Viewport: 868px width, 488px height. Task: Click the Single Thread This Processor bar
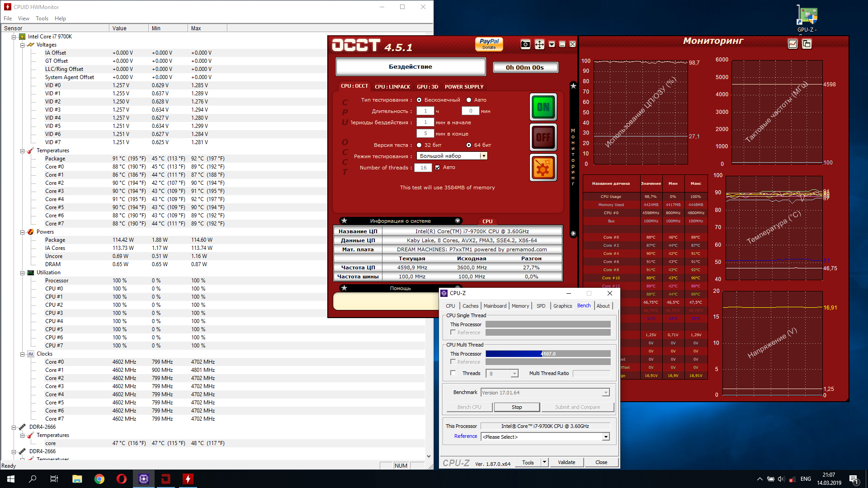point(548,324)
